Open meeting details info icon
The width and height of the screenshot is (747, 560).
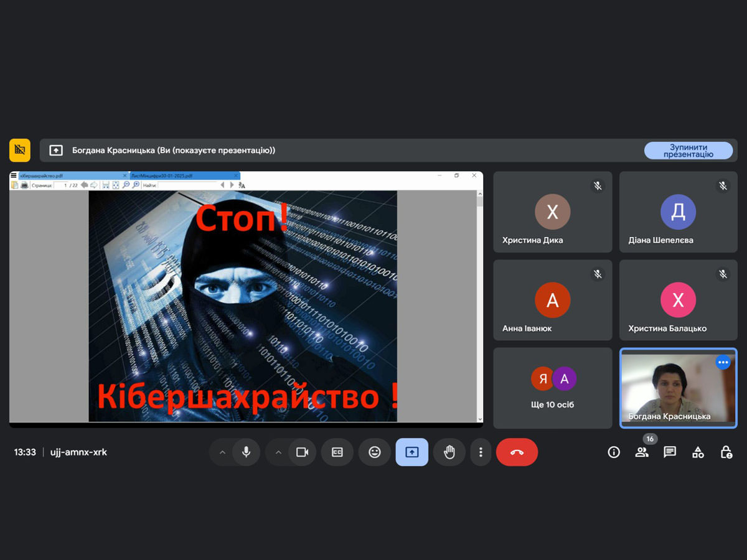point(614,452)
